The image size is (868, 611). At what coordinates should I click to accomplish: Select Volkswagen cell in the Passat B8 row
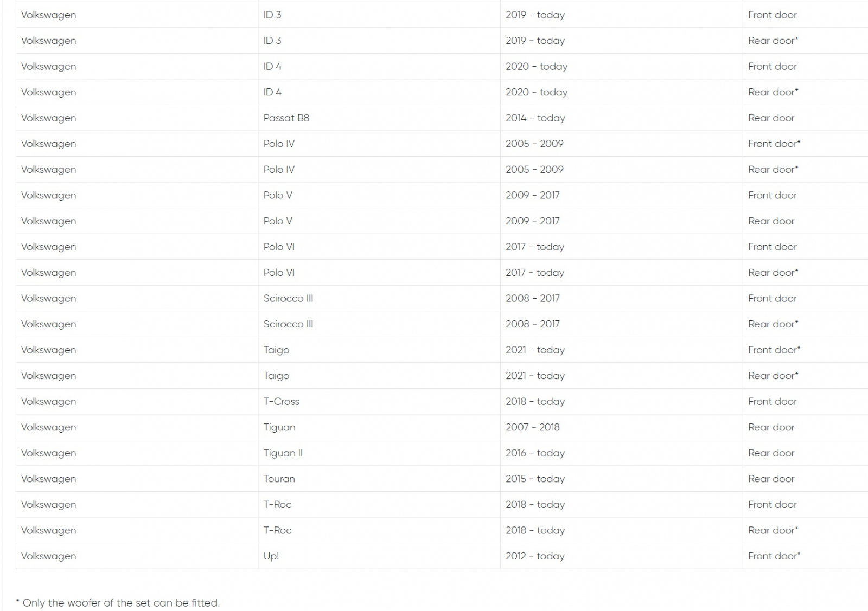[48, 118]
